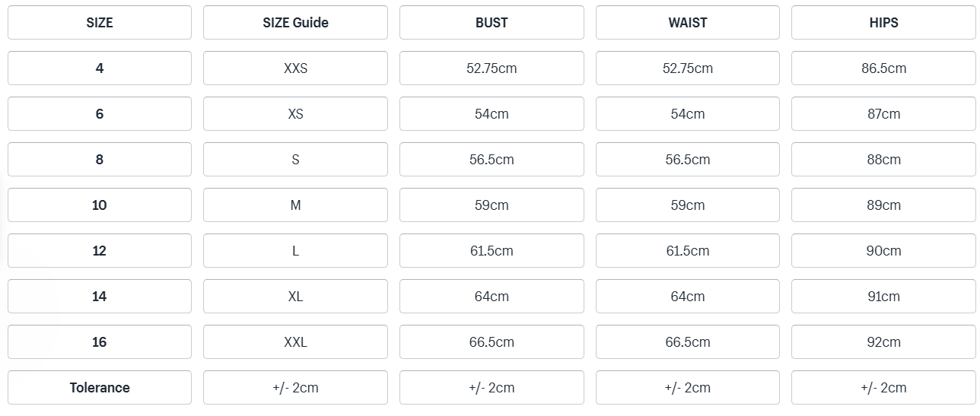Viewport: 980px width, 416px height.
Task: Click the size 4 row cell
Action: 100,68
